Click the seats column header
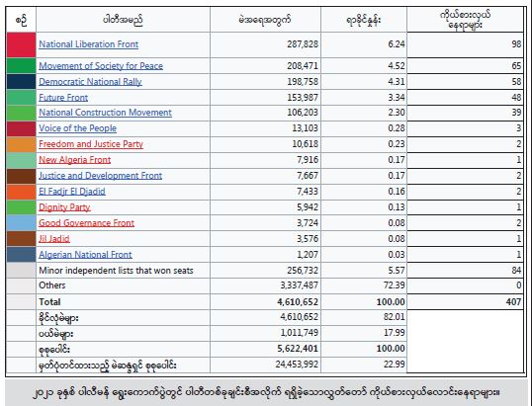 (x=465, y=20)
